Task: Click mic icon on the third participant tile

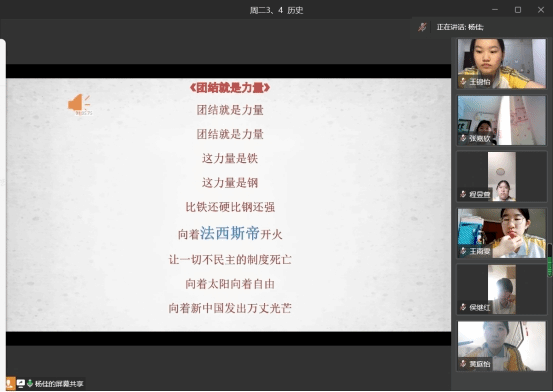Action: click(x=463, y=194)
